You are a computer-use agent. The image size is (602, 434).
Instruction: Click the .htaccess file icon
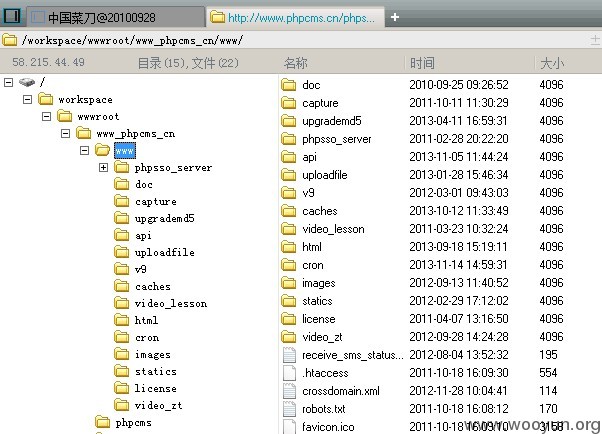pyautogui.click(x=289, y=373)
